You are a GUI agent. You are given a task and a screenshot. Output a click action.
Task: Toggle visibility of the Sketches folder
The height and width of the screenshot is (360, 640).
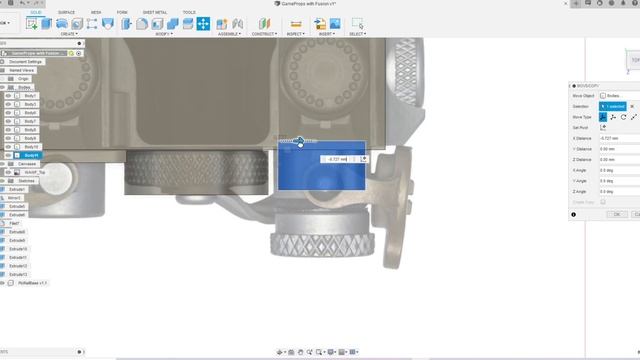pos(2,181)
